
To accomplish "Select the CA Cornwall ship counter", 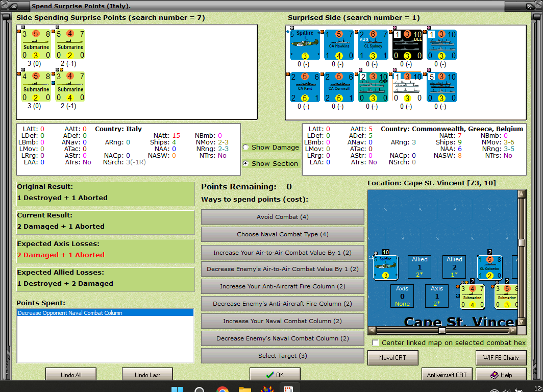I will 339,87.
